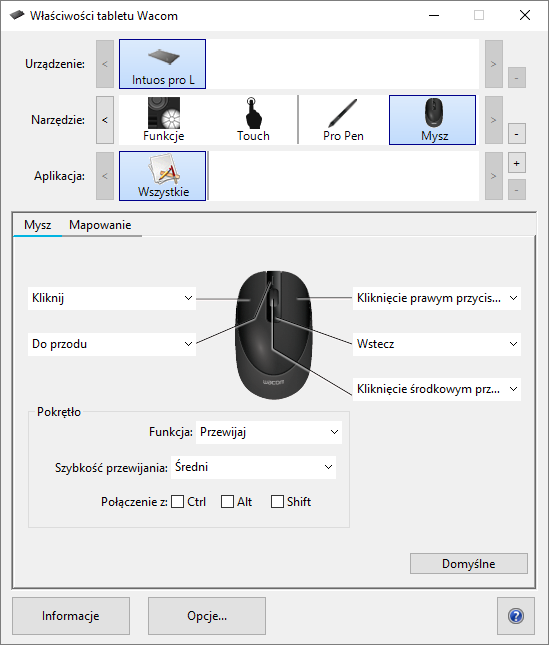Enable the Ctrl modifier checkbox
Image resolution: width=549 pixels, height=645 pixels.
coord(177,502)
